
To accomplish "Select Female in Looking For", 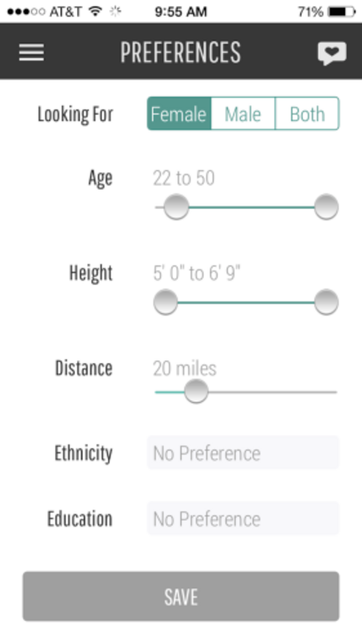I will (179, 114).
